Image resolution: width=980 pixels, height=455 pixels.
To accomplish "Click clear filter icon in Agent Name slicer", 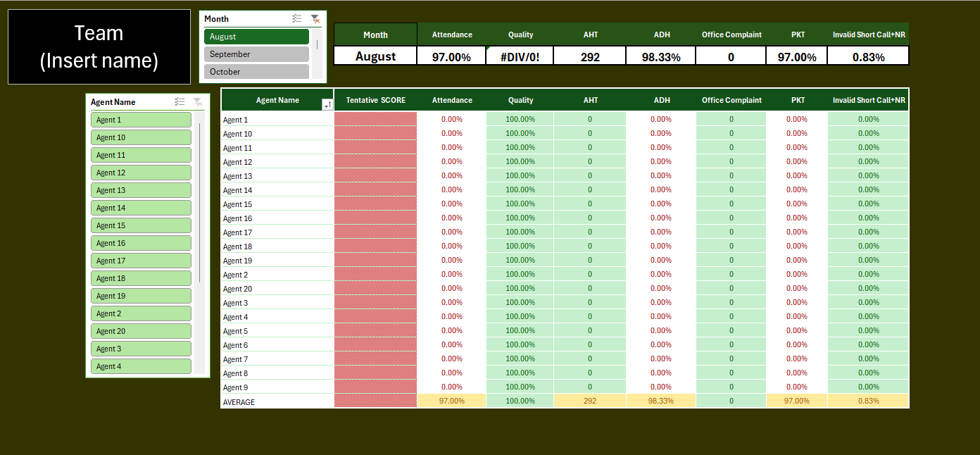I will 198,102.
